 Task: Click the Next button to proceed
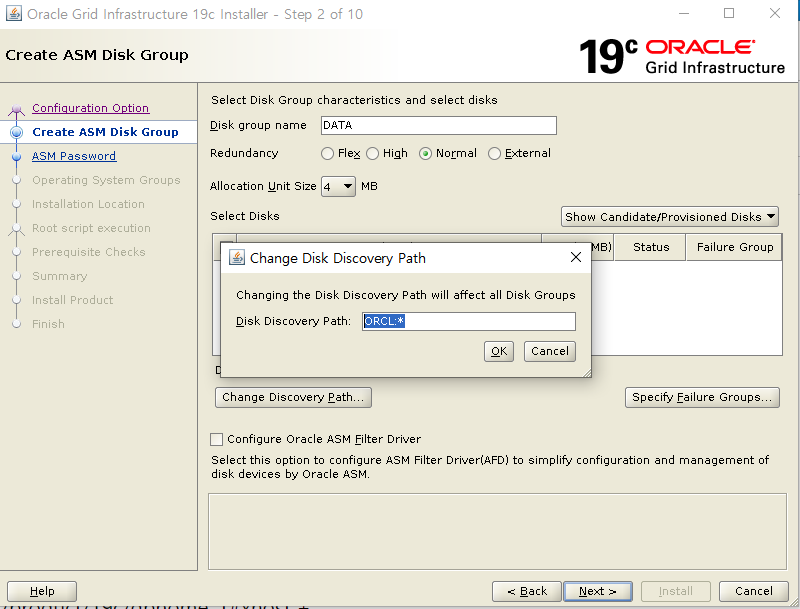click(597, 591)
